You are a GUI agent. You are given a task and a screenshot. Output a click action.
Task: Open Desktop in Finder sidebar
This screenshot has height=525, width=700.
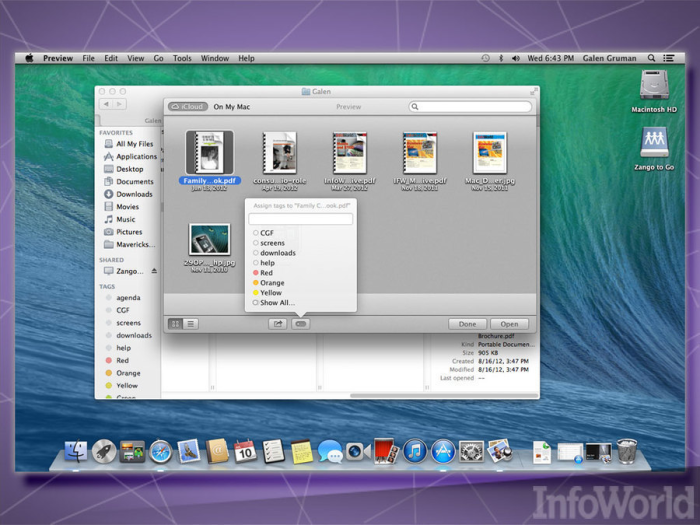(124, 169)
